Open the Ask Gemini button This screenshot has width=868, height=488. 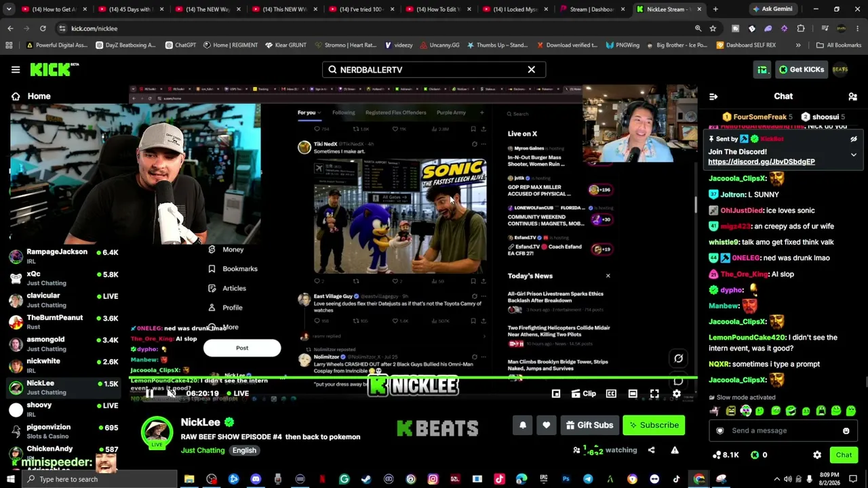[x=772, y=9]
